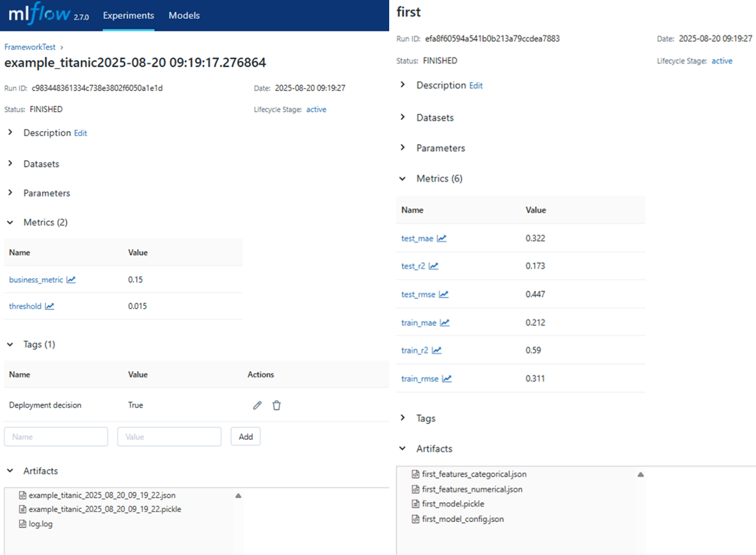Select the first_model.pickle artifact
756x555 pixels.
[x=452, y=504]
